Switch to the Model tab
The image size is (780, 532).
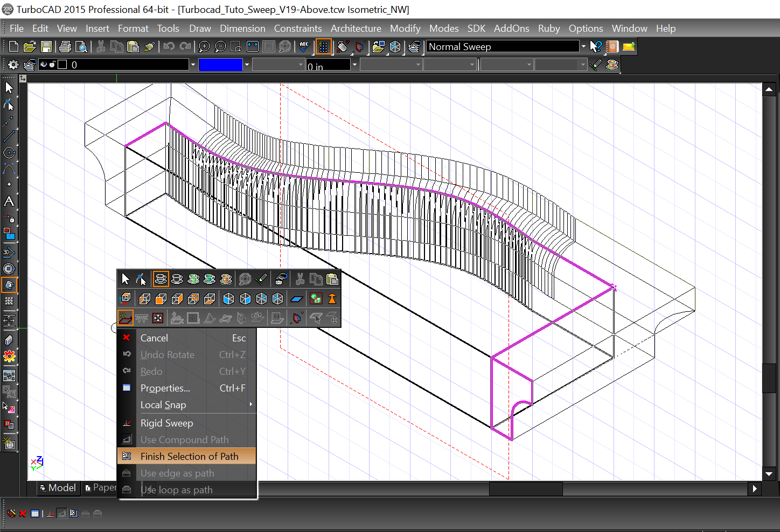(x=58, y=488)
